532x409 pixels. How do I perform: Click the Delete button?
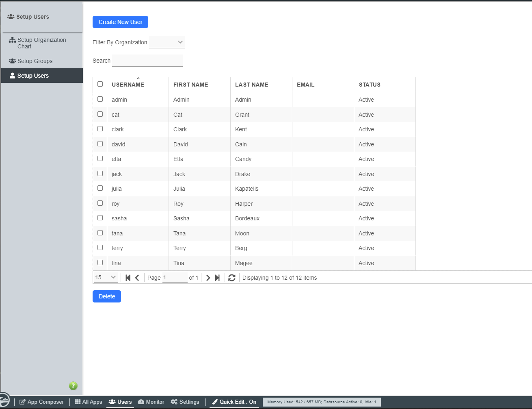(107, 296)
